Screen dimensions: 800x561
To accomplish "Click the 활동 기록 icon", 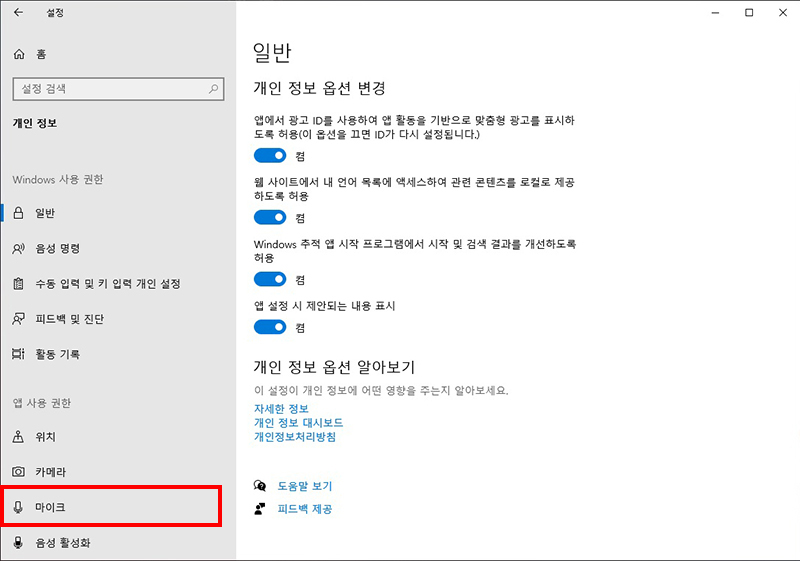I will tap(18, 354).
